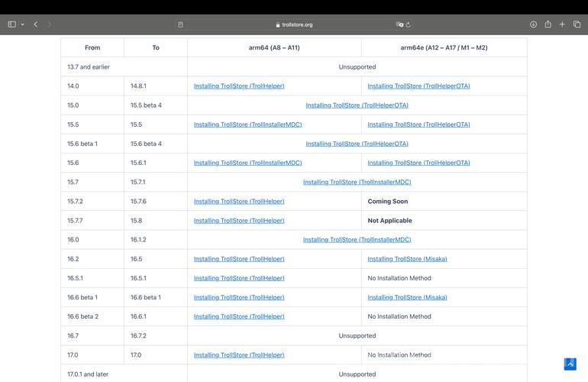Open TrollHelper link in 17.0 row
This screenshot has height=382, width=588.
tap(239, 355)
